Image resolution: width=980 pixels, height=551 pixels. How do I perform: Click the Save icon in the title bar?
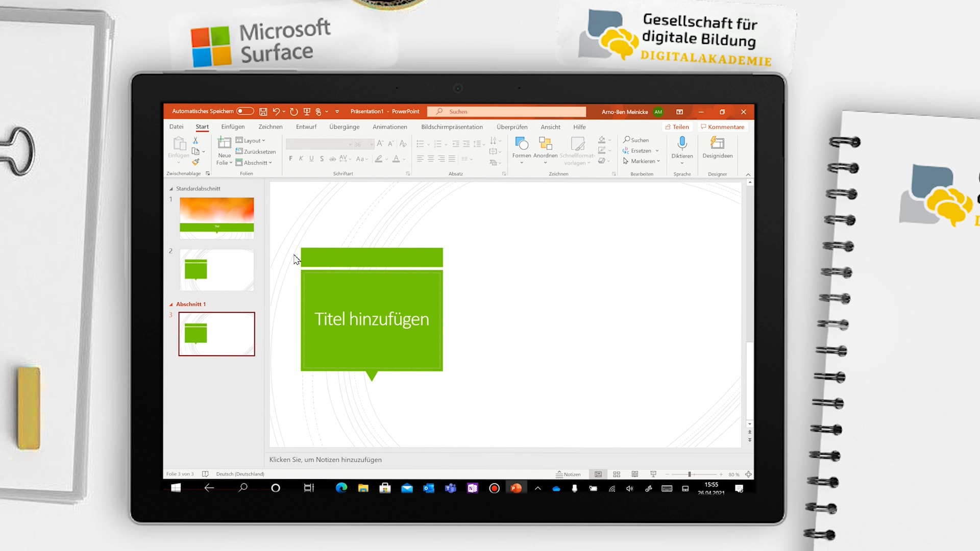pos(263,111)
